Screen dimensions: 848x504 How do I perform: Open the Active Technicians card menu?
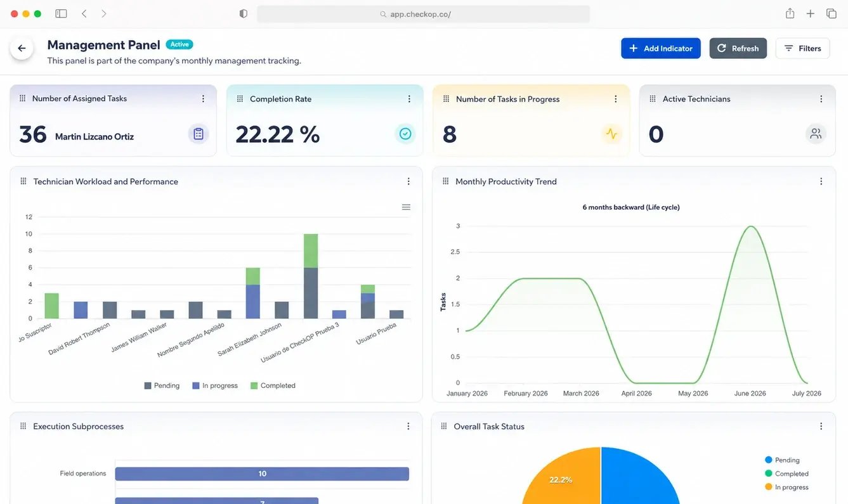[x=821, y=99]
